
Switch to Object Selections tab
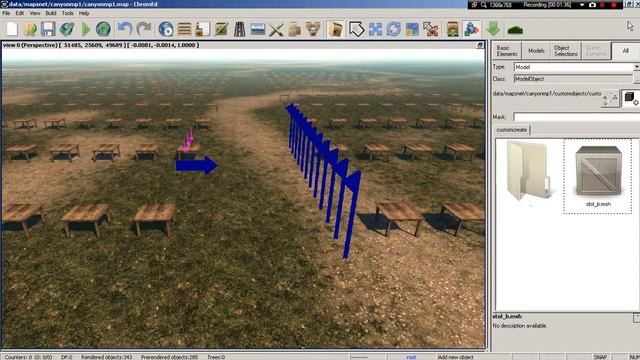tap(565, 51)
